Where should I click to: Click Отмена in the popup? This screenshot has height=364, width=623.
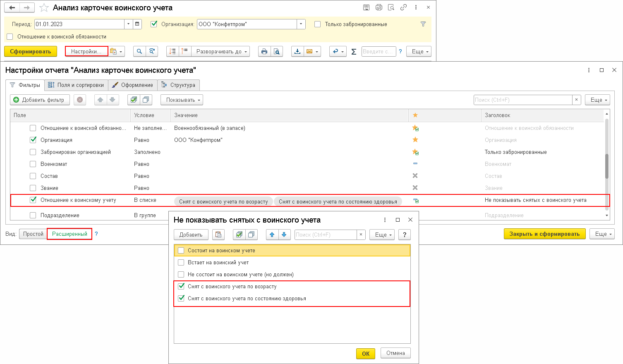tap(395, 353)
